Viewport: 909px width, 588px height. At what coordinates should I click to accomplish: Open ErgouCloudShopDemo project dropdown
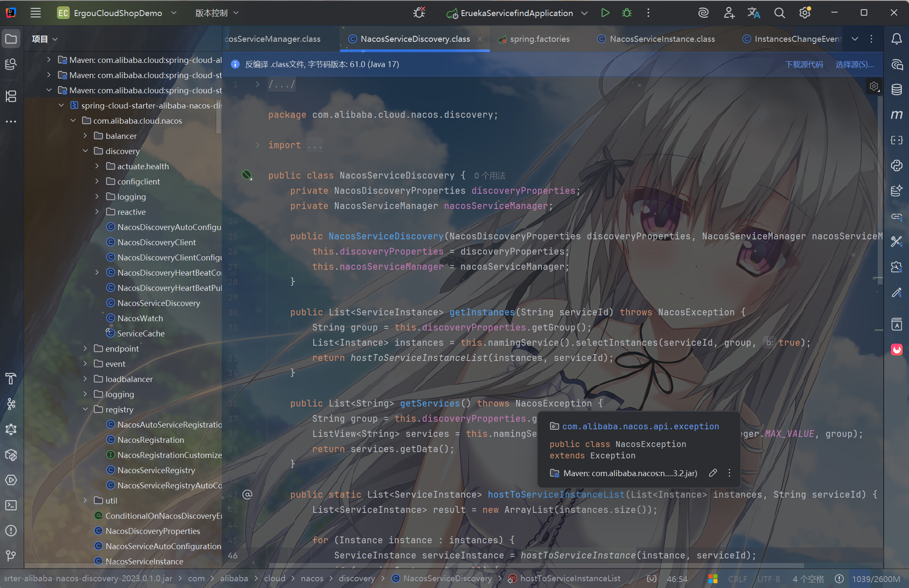(x=117, y=13)
